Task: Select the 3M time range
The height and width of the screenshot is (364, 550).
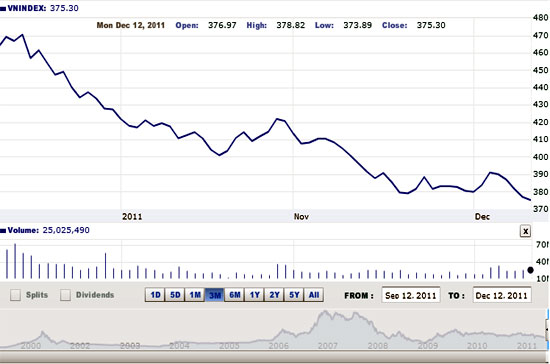Action: [215, 295]
